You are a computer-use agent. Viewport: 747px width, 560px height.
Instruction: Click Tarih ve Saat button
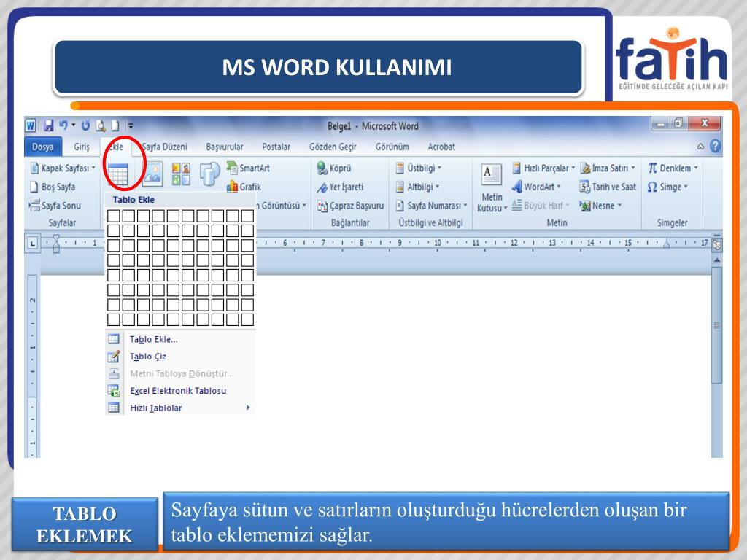pos(608,187)
